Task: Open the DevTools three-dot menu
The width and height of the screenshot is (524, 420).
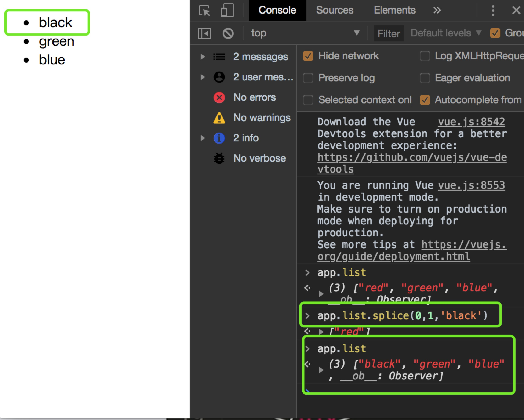Action: click(x=493, y=10)
